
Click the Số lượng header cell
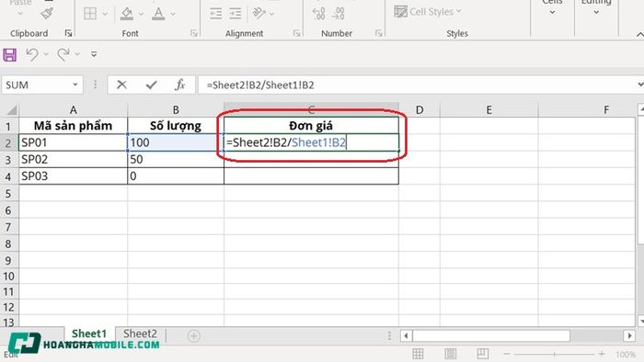[x=176, y=126]
